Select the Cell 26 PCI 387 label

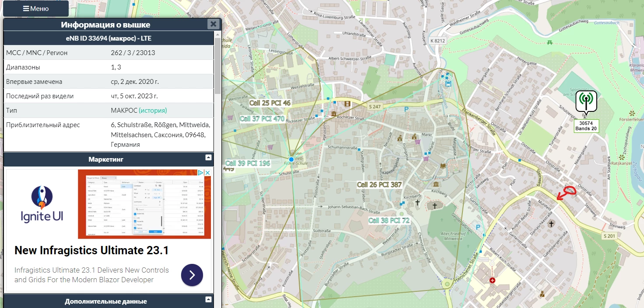(379, 185)
